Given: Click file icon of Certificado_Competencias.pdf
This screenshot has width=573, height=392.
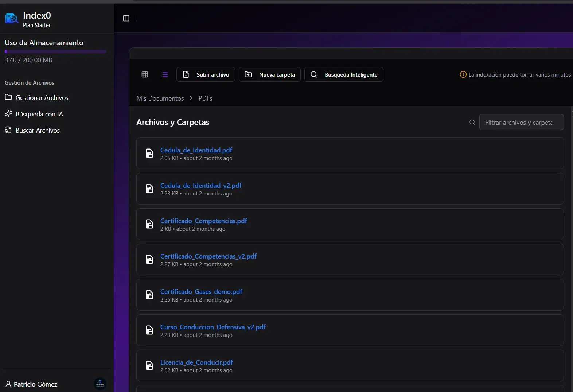Looking at the screenshot, I should click(149, 224).
